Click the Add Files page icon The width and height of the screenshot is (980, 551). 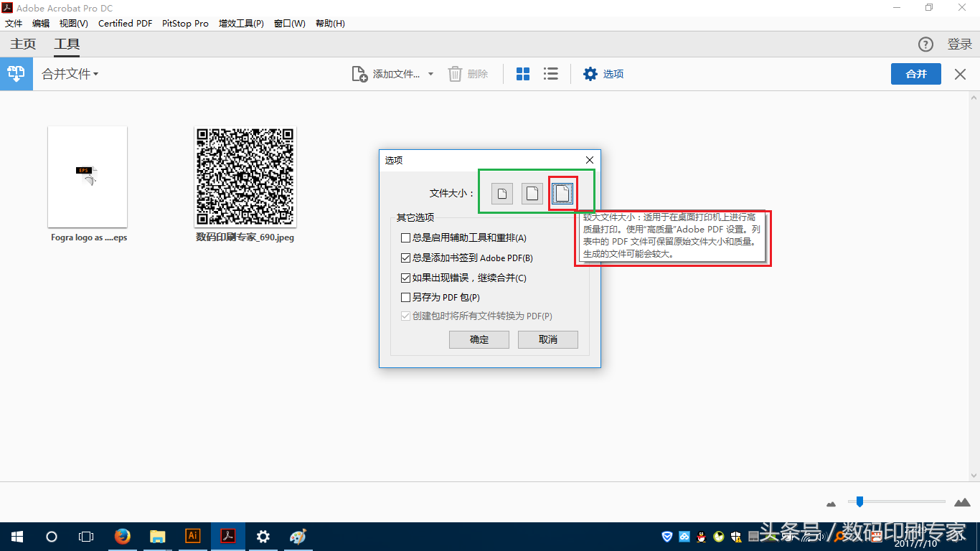[359, 74]
